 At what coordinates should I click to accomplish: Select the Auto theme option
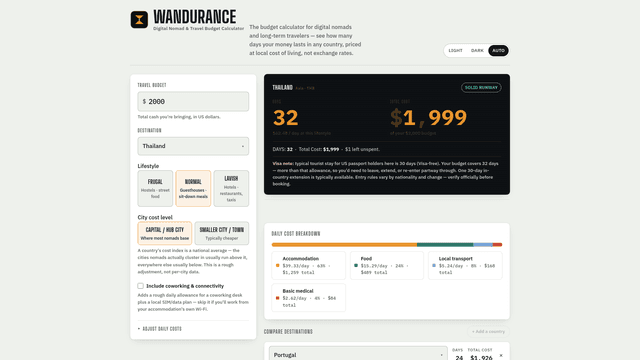pyautogui.click(x=498, y=51)
